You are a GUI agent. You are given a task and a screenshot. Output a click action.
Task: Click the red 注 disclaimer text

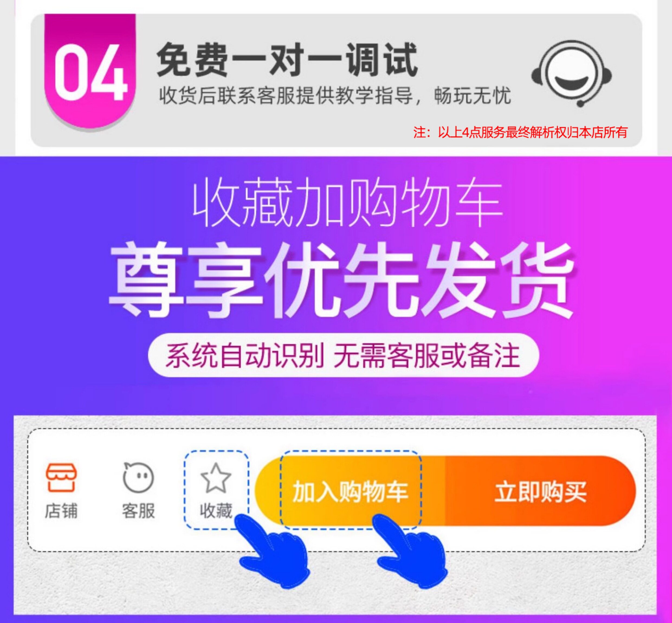click(520, 132)
